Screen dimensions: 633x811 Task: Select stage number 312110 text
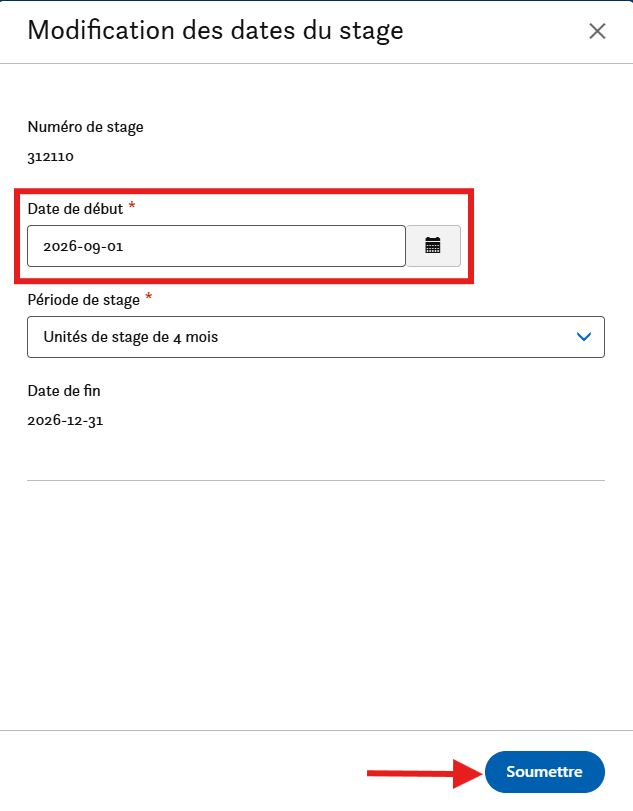click(x=50, y=157)
